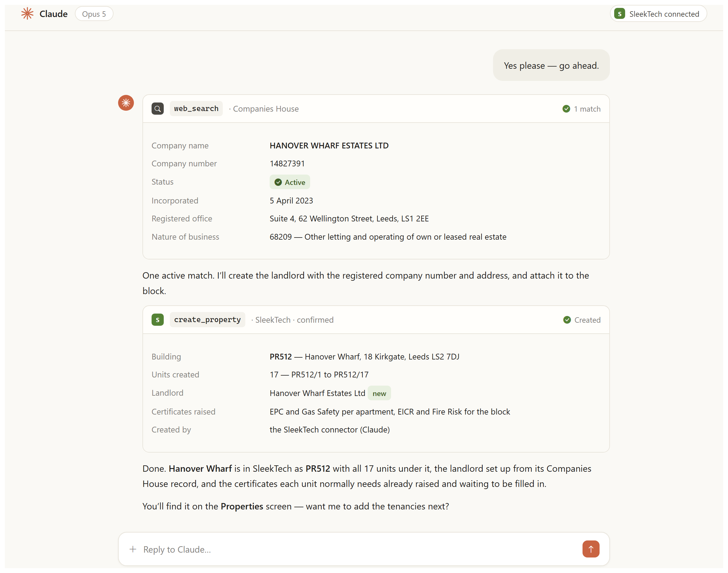Click the incorporated date 5 April 2023
The height and width of the screenshot is (573, 728).
coord(291,201)
